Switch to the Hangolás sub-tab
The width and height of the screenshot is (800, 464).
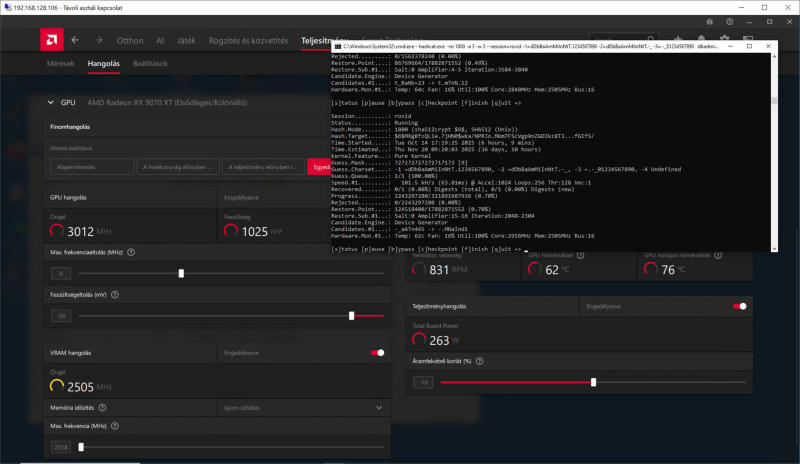(104, 63)
